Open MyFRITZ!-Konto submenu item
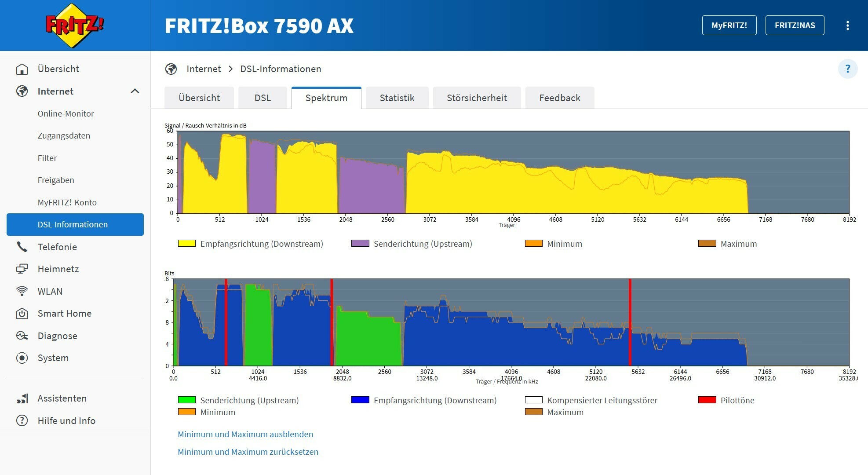 [x=67, y=202]
